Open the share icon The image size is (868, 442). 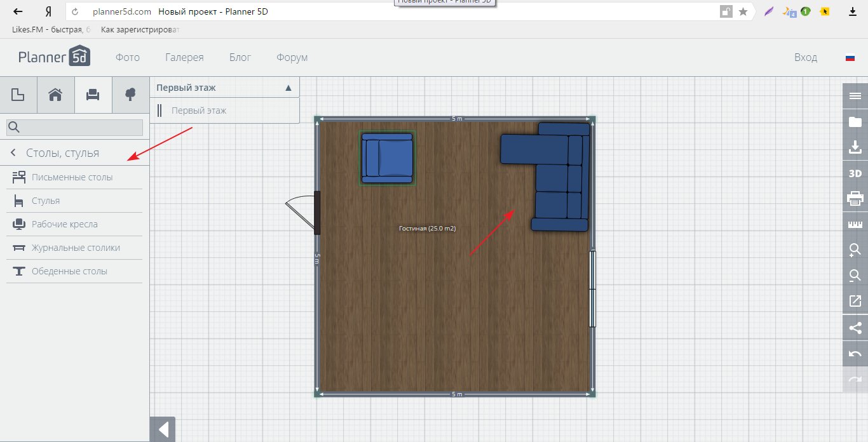(855, 328)
